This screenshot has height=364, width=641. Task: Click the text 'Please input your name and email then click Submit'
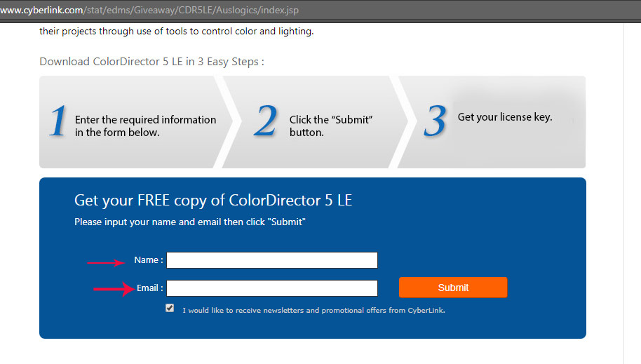pyautogui.click(x=190, y=222)
